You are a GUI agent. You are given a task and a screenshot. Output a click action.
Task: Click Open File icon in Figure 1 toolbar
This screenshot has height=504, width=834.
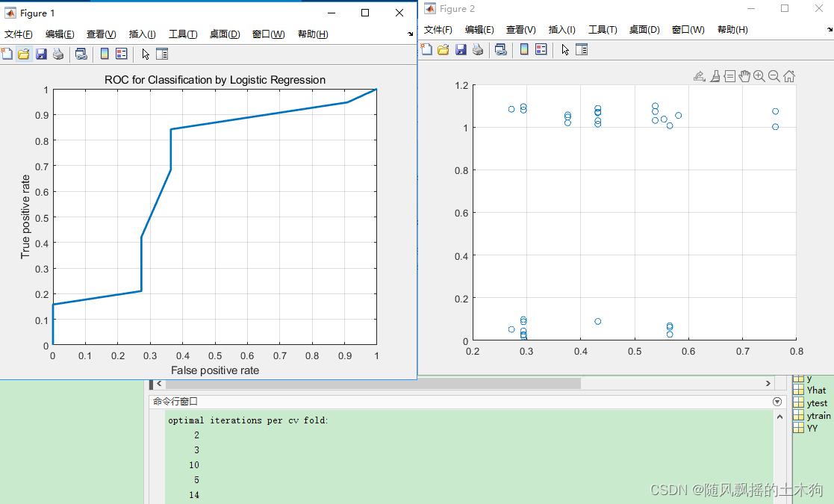[23, 54]
